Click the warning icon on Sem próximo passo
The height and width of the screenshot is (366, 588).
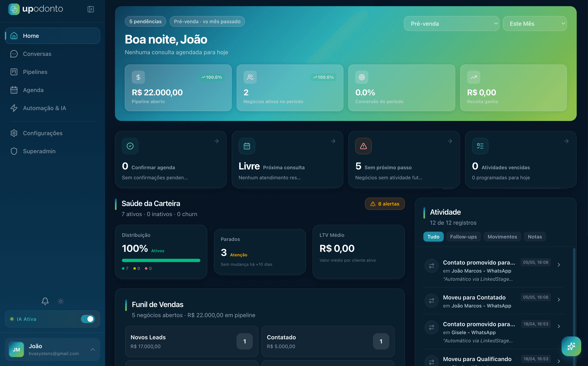pos(363,146)
